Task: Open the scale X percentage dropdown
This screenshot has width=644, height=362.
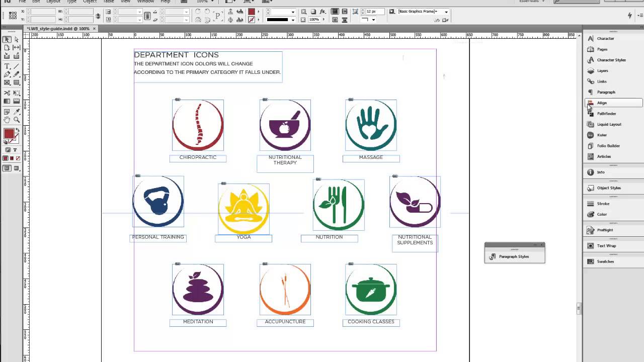Action: (x=139, y=12)
